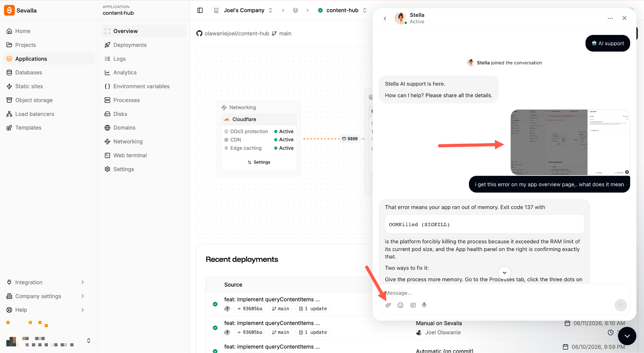This screenshot has width=644, height=353.
Task: Click the OOMKilled (SIGKILL) code block
Action: [484, 225]
